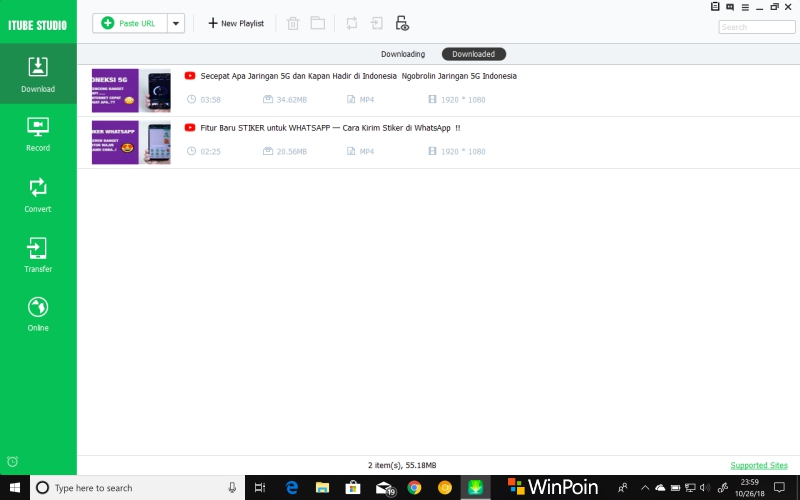800x500 pixels.
Task: Switch to the Downloaded tab
Action: point(473,54)
